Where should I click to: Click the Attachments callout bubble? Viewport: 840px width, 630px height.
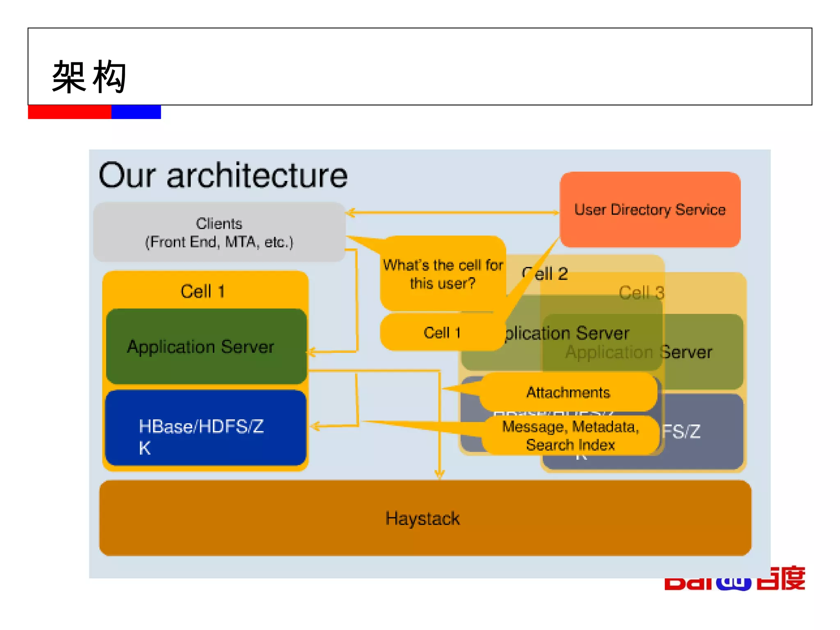pyautogui.click(x=568, y=392)
